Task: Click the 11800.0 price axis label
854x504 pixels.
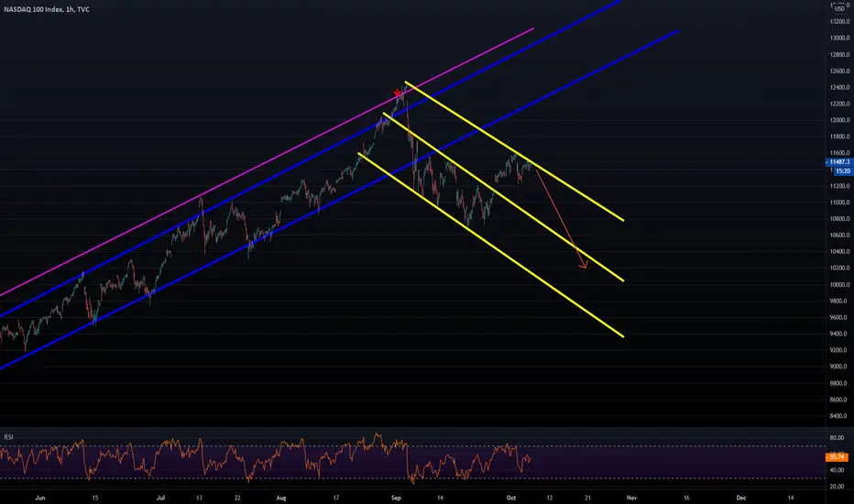Action: 839,137
